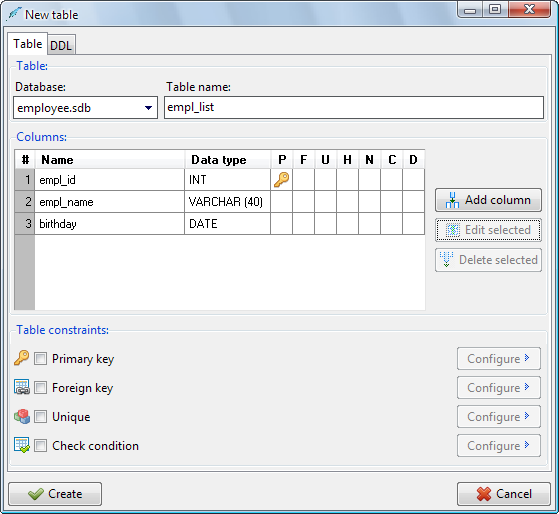This screenshot has height=514, width=559.
Task: Select the empl_name column name cell
Action: click(109, 202)
